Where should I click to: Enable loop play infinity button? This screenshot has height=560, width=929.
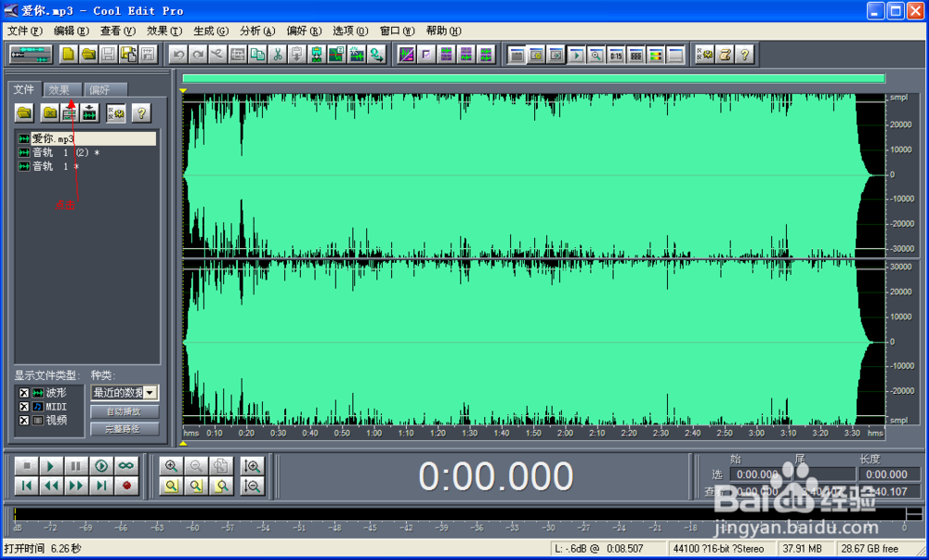tap(126, 466)
